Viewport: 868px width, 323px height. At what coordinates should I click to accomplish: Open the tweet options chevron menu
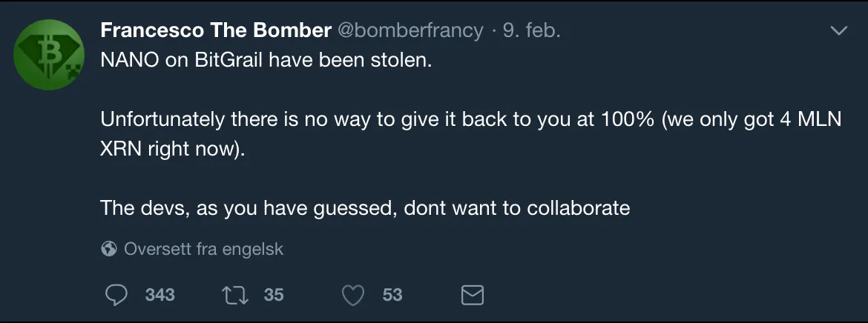pyautogui.click(x=839, y=31)
